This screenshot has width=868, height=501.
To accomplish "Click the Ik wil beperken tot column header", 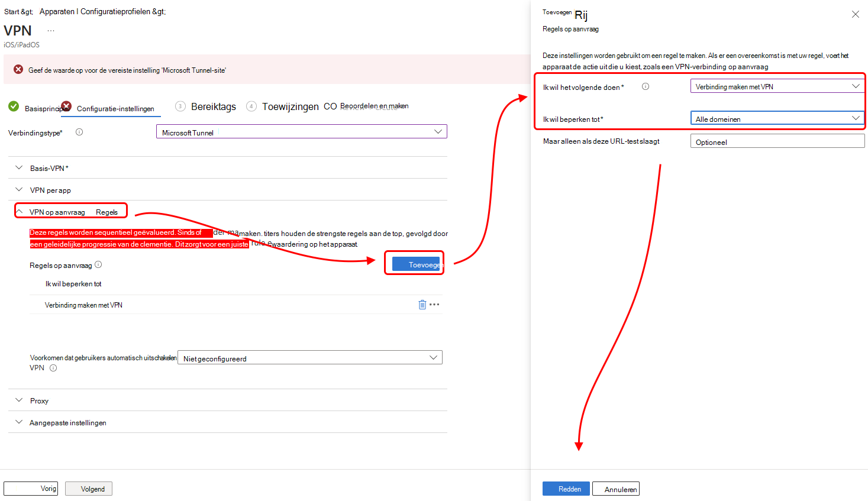I will click(73, 284).
